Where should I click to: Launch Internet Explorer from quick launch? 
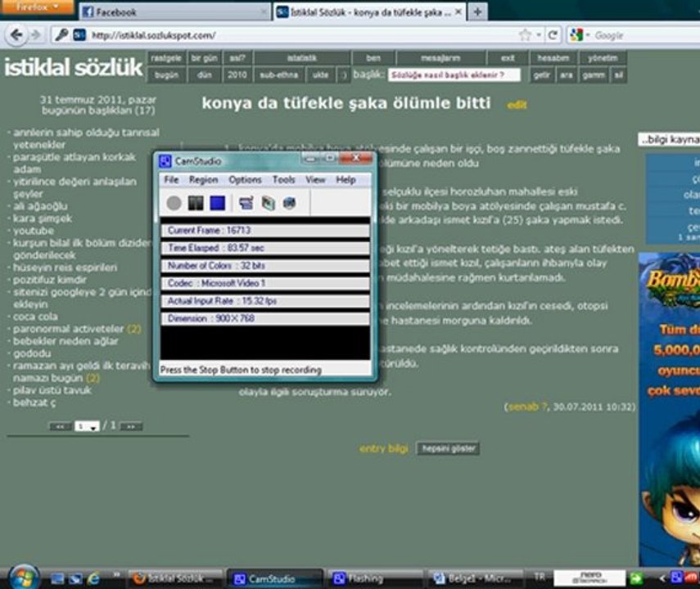pos(93,578)
